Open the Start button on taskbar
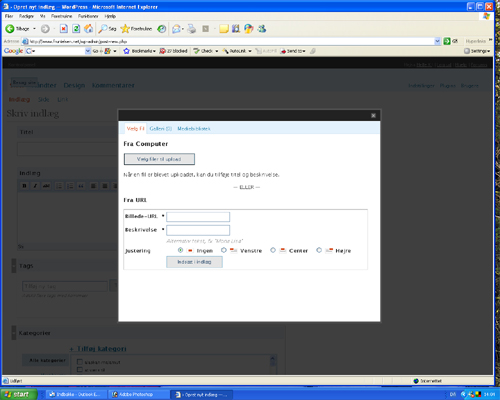500x400 pixels. 19,394
